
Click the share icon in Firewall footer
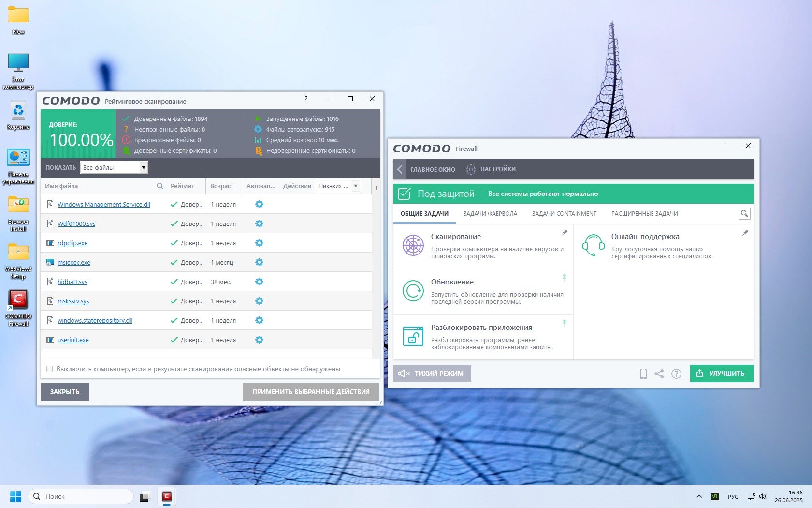pyautogui.click(x=659, y=374)
